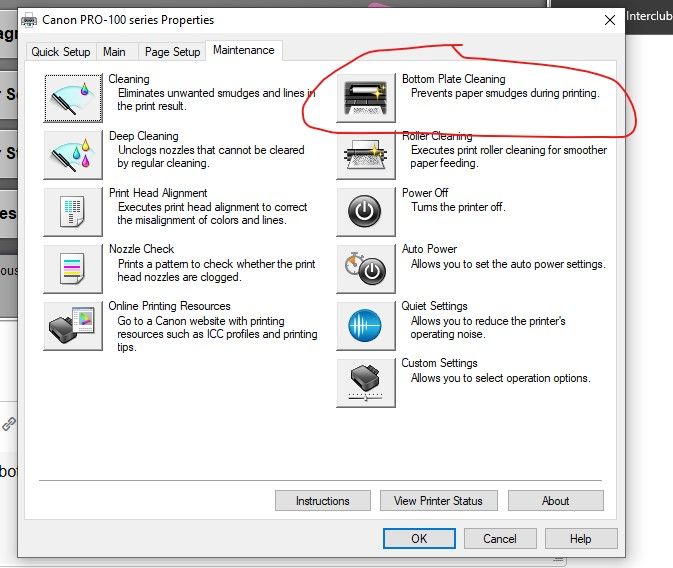This screenshot has width=673, height=568.
Task: Open the Page Setup tab
Action: point(172,52)
